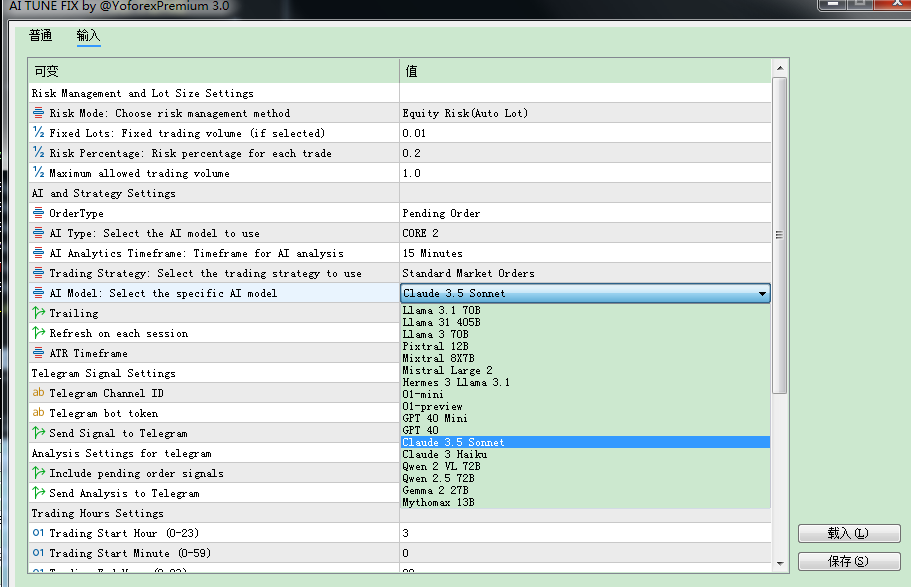
Task: Click the vertical scrollbar of the parameter table
Action: tap(780, 235)
